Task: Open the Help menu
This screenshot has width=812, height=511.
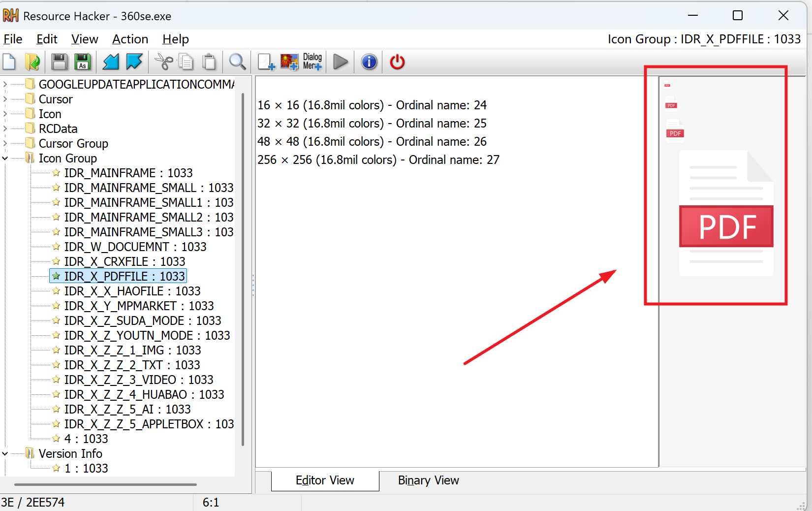Action: point(176,39)
